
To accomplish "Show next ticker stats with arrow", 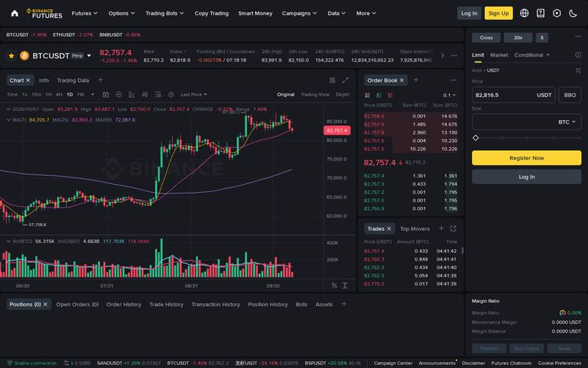I will [x=442, y=56].
